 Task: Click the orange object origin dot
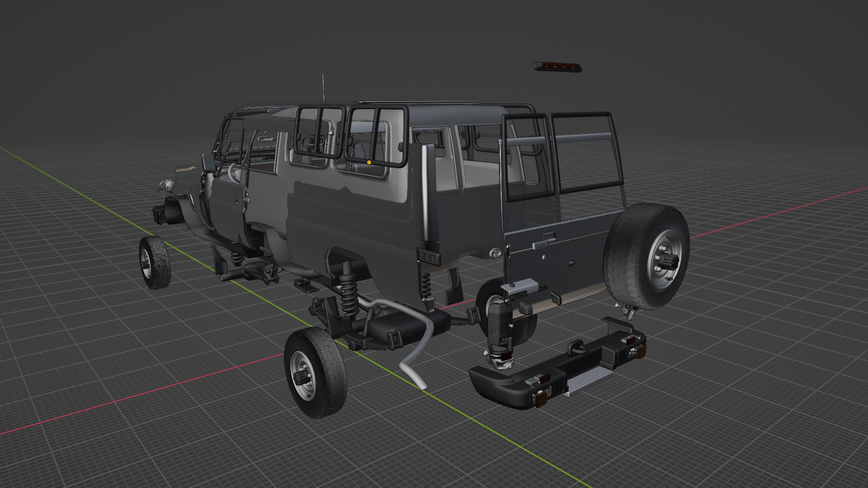(369, 162)
